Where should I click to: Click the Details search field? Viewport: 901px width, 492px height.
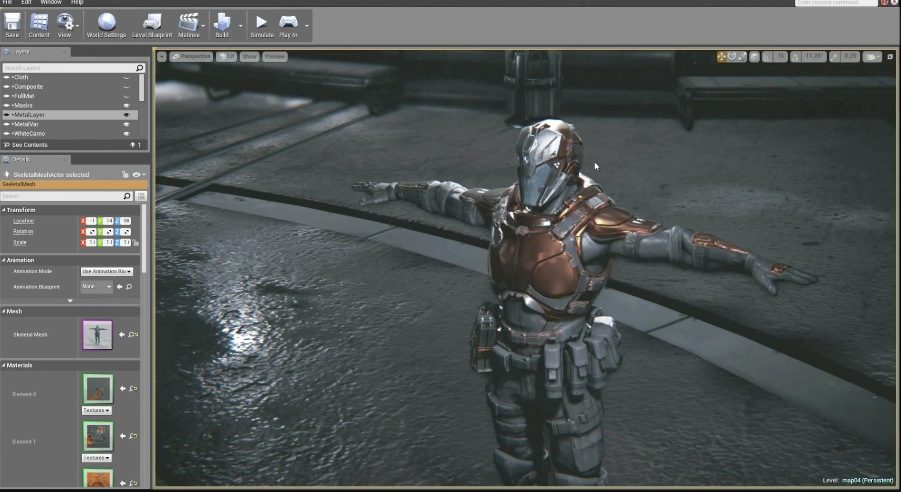pyautogui.click(x=67, y=196)
